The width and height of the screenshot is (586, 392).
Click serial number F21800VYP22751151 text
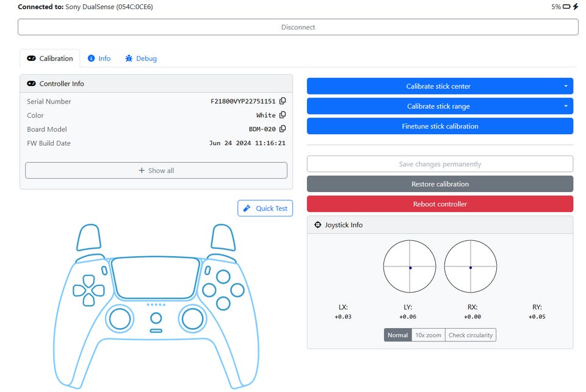pos(243,101)
